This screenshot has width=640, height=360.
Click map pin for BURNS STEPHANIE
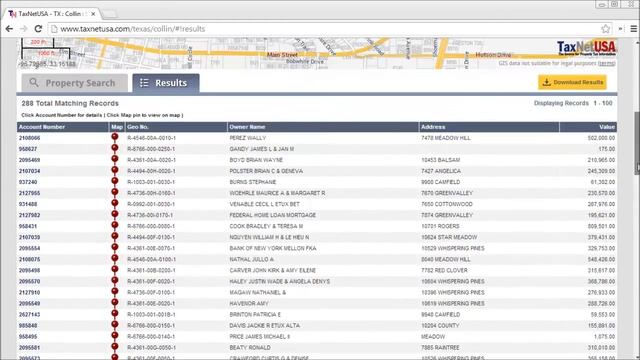click(115, 181)
